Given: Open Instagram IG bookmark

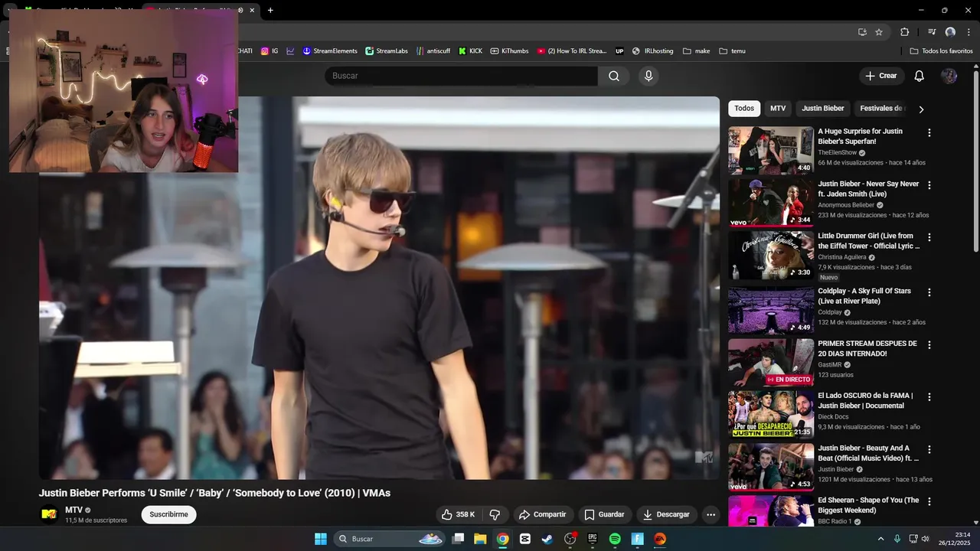Looking at the screenshot, I should [269, 51].
